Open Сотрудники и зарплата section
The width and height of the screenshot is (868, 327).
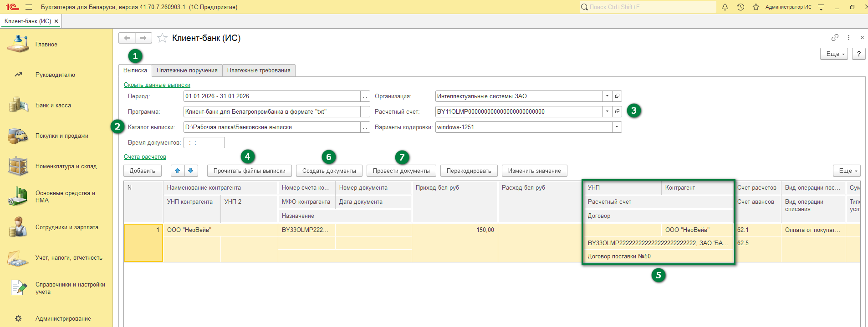point(67,227)
